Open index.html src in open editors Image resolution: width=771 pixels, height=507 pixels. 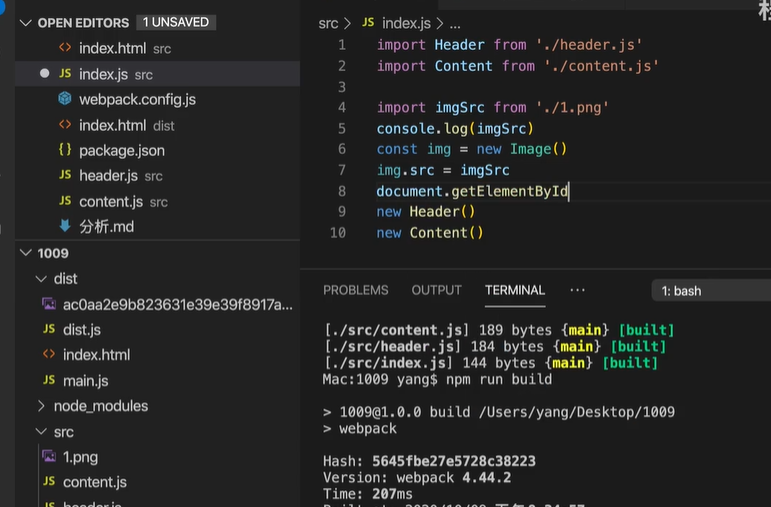click(157, 48)
